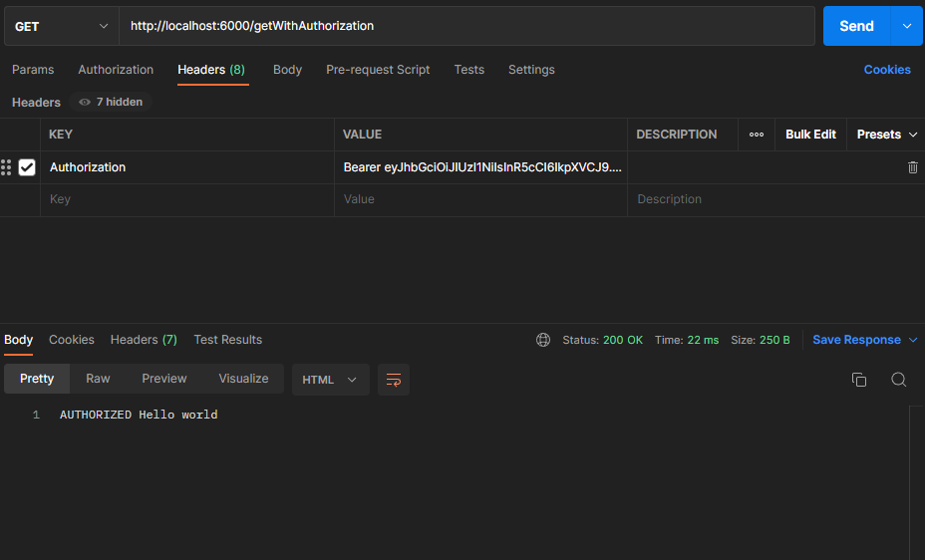Click the empty Key input field
Image resolution: width=925 pixels, height=560 pixels.
187,200
